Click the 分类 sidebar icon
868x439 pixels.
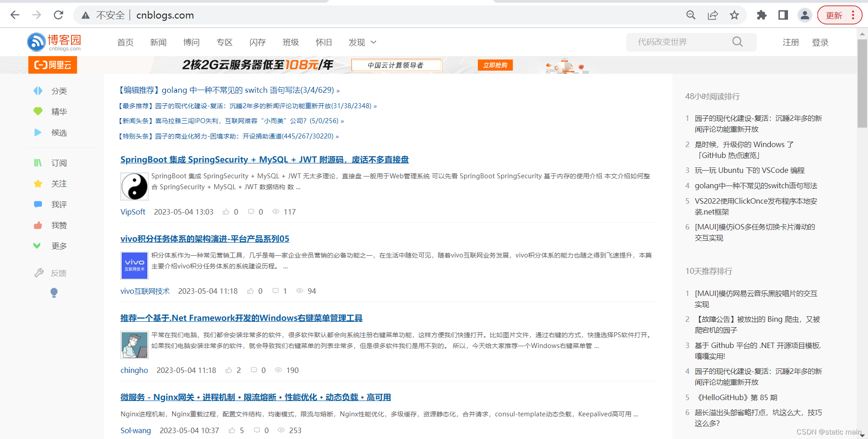pos(38,91)
